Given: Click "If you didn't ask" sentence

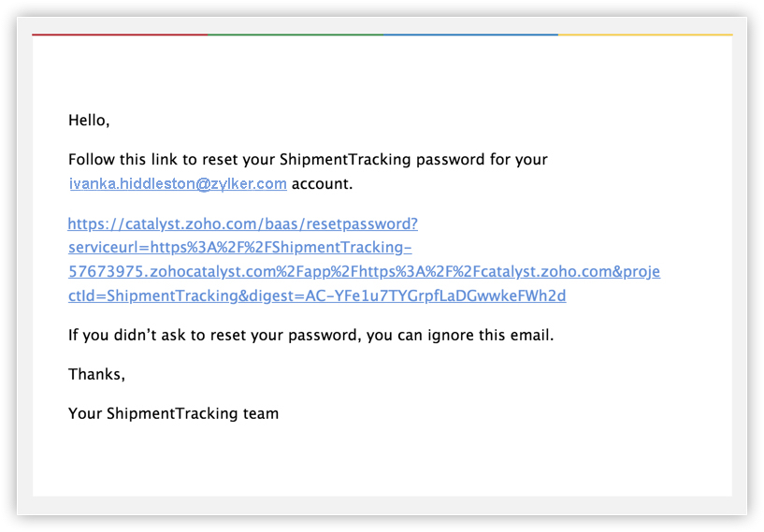Looking at the screenshot, I should coord(310,335).
